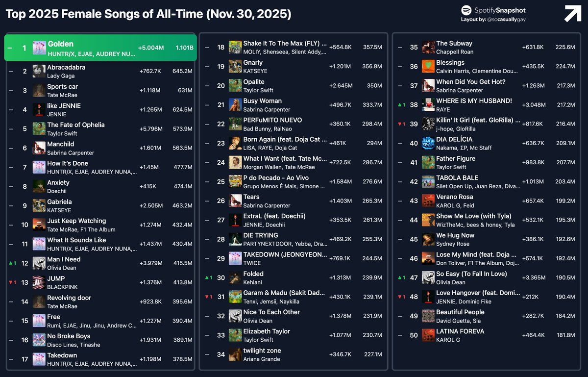Open the LATINA FOREVA album cover
Screen dimensions: 588x377
click(428, 335)
